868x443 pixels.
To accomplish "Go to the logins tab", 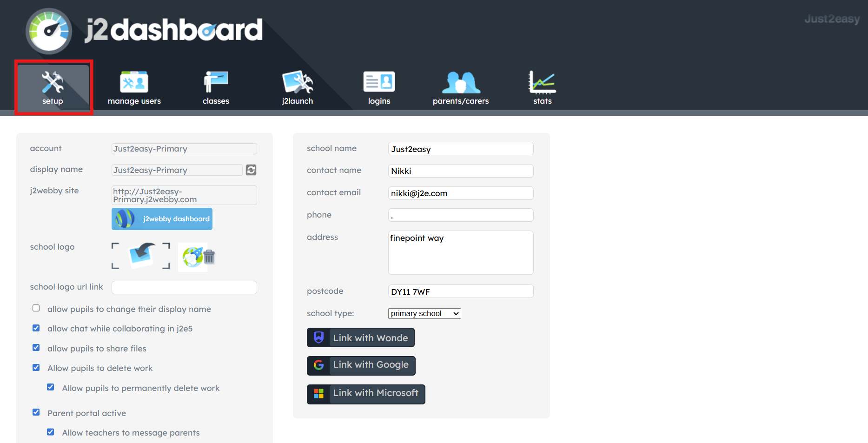I will click(379, 87).
